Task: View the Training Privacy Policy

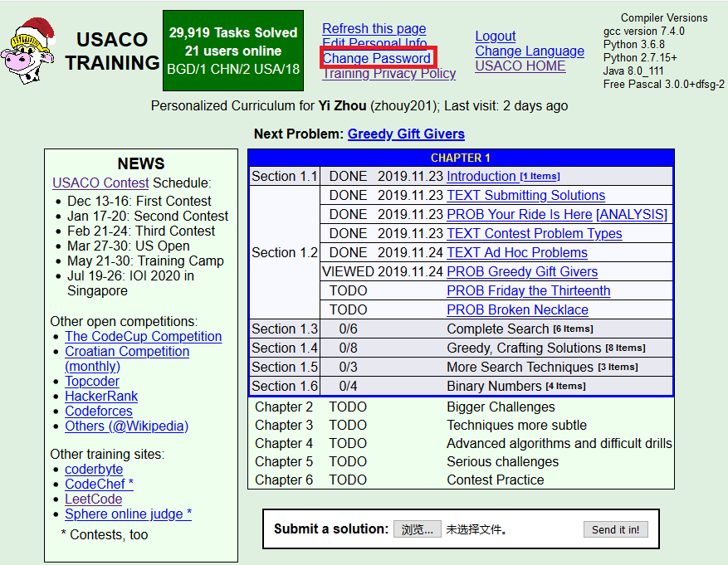Action: click(x=388, y=73)
